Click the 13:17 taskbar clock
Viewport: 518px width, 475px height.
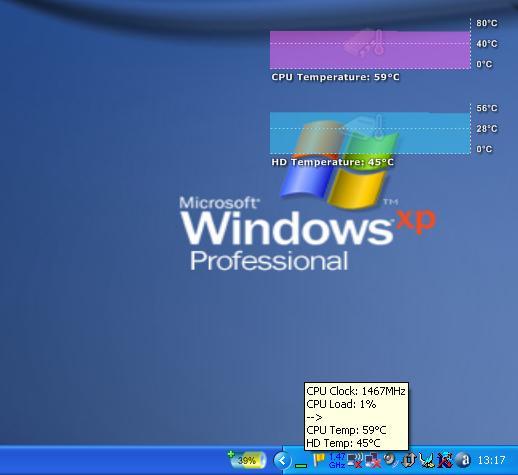pos(491,460)
